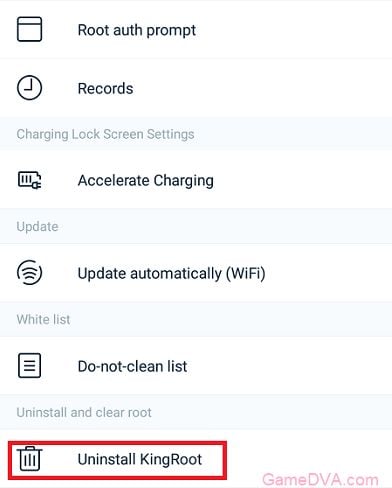The height and width of the screenshot is (488, 392).
Task: Tap the Root auth prompt window icon
Action: coord(29,29)
